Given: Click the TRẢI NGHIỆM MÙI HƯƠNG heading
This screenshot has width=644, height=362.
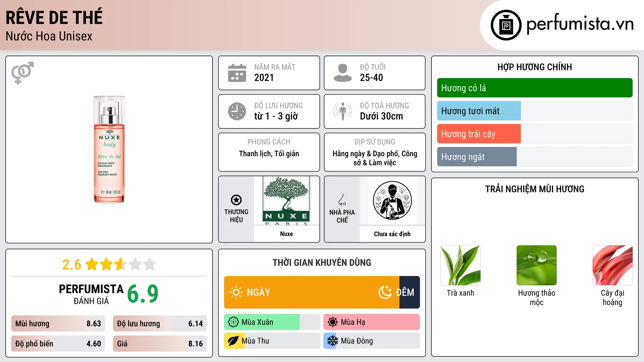Looking at the screenshot, I should [535, 189].
